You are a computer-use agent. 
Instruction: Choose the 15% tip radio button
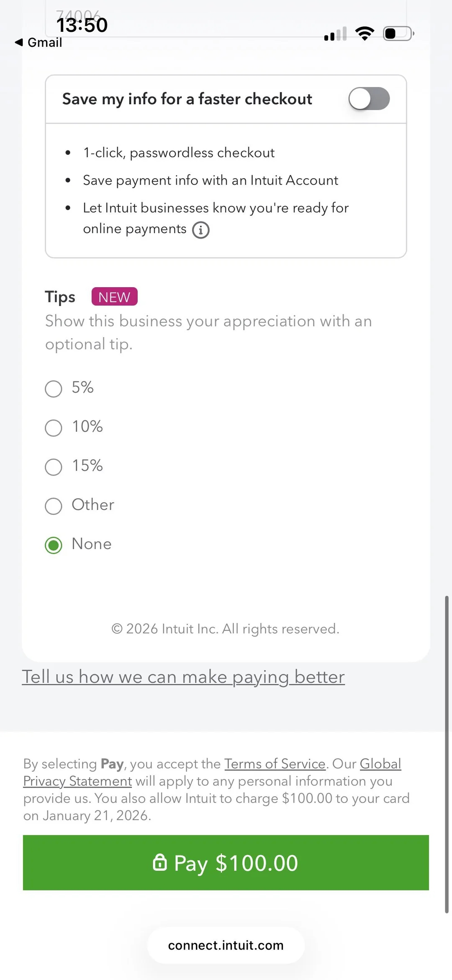pyautogui.click(x=54, y=467)
